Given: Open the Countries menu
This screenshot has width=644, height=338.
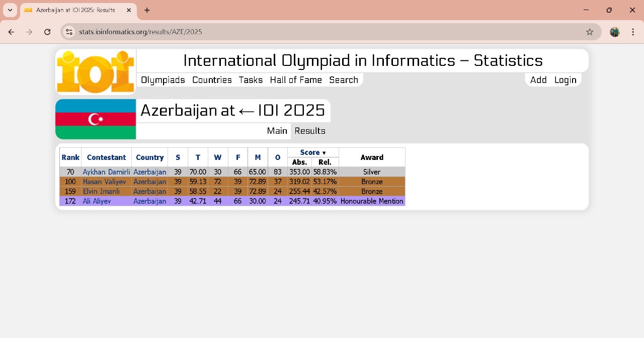Looking at the screenshot, I should point(212,80).
